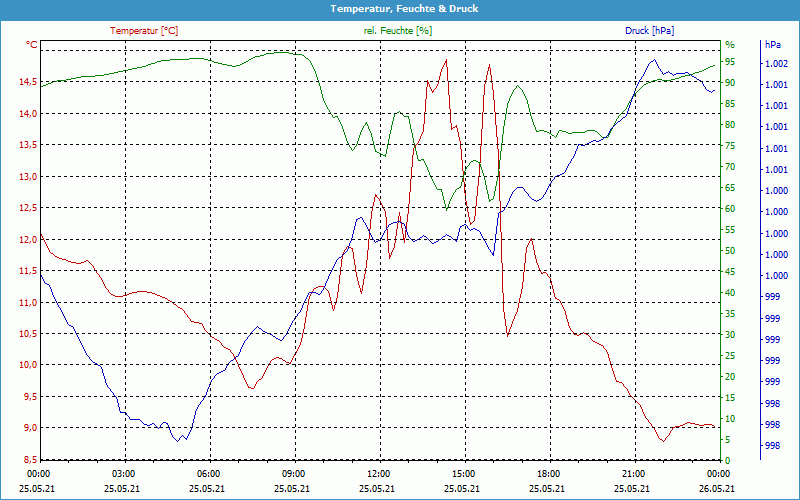Click the red '°C' axis unit label
This screenshot has width=800, height=500.
point(32,45)
